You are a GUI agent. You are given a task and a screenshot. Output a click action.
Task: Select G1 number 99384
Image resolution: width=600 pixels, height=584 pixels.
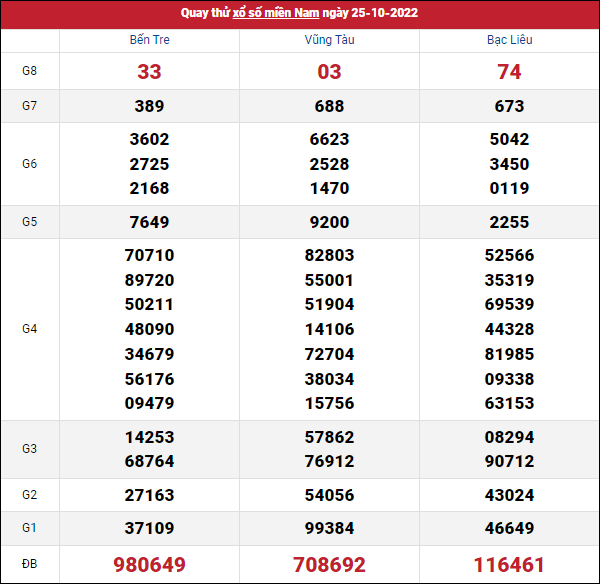coord(329,528)
